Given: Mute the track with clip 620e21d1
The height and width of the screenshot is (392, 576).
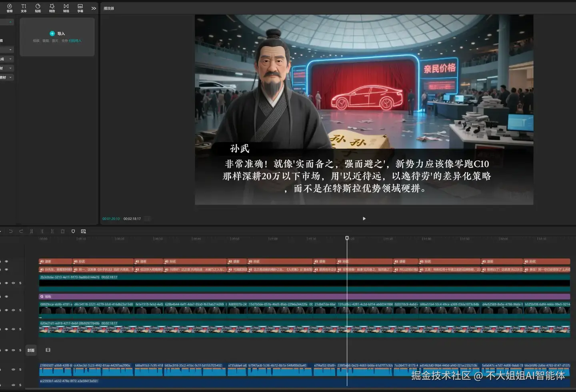Looking at the screenshot, I should point(13,329).
